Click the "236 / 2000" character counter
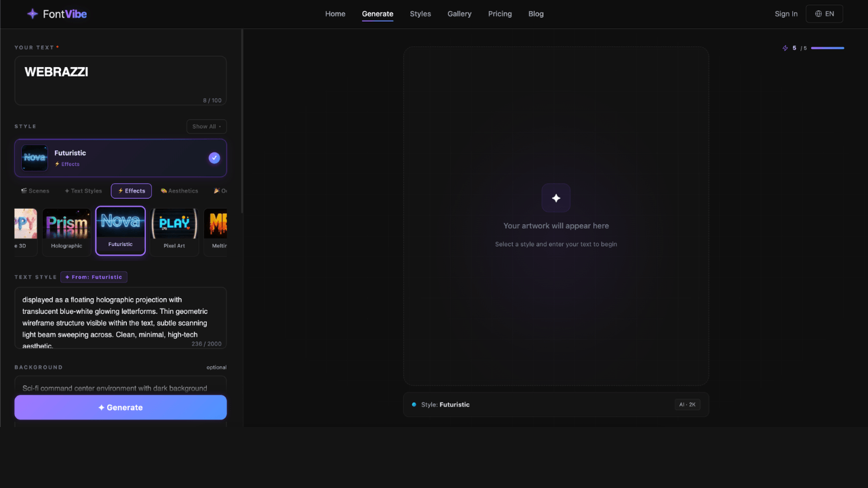This screenshot has height=488, width=868. tap(207, 344)
